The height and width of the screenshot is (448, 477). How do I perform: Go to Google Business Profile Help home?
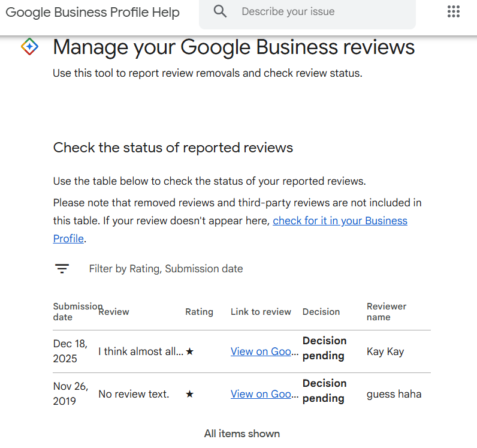[x=92, y=13]
